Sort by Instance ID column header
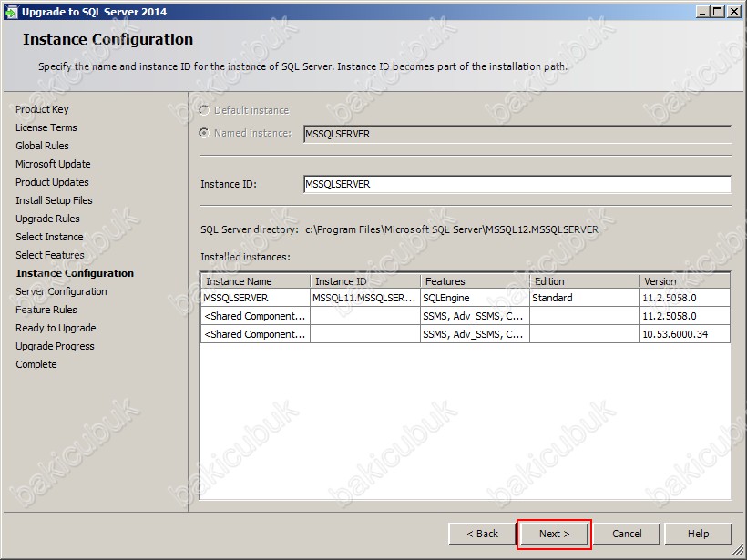This screenshot has width=747, height=560. pos(365,281)
